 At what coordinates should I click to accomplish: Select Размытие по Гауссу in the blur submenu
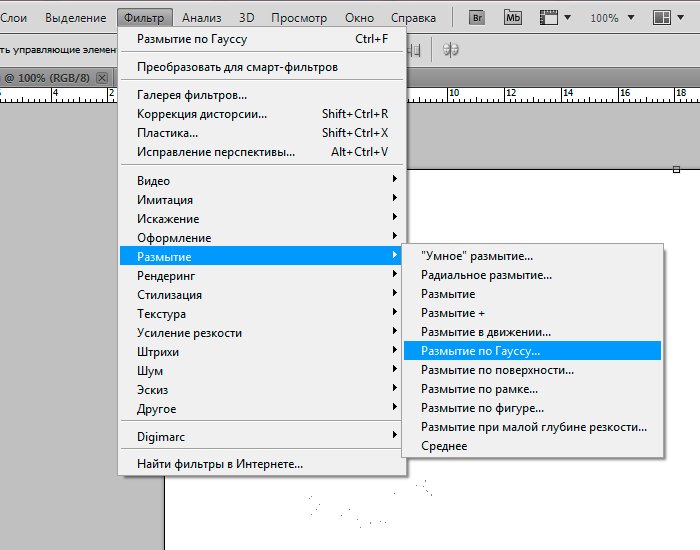click(480, 351)
